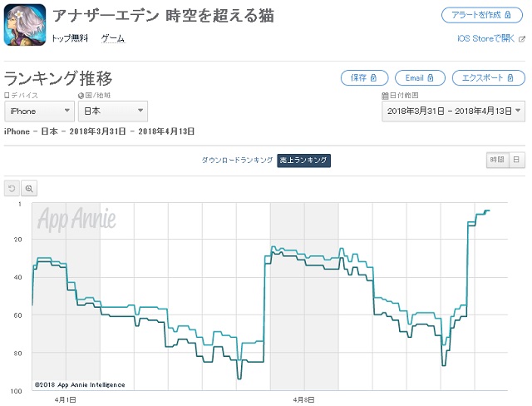
Task: Click the ©2018 App Annie Intelligence text
Action: (x=80, y=385)
